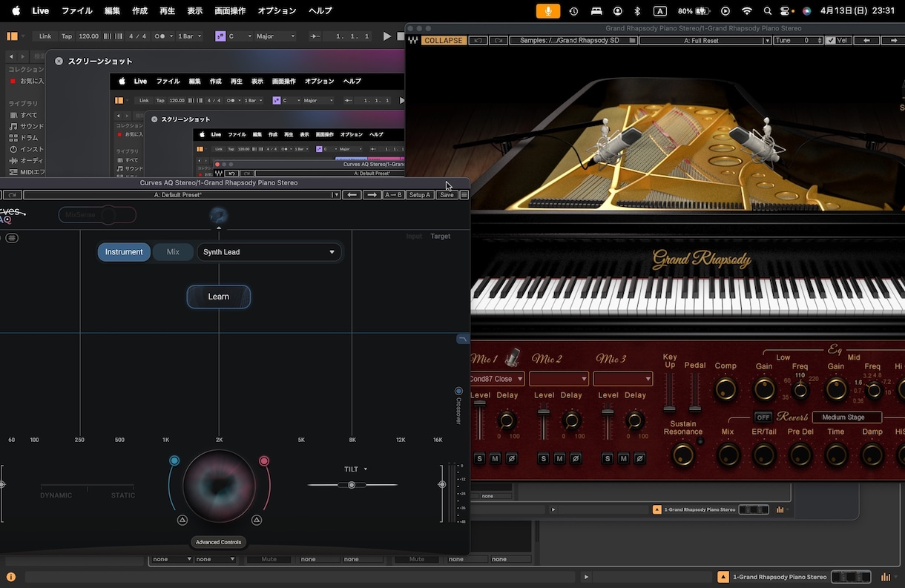
Task: Open the A: Full Reset preset dropdown
Action: [x=705, y=41]
